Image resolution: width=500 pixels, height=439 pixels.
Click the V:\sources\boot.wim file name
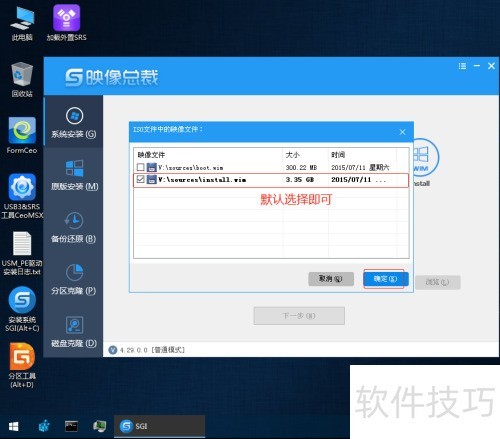(191, 168)
